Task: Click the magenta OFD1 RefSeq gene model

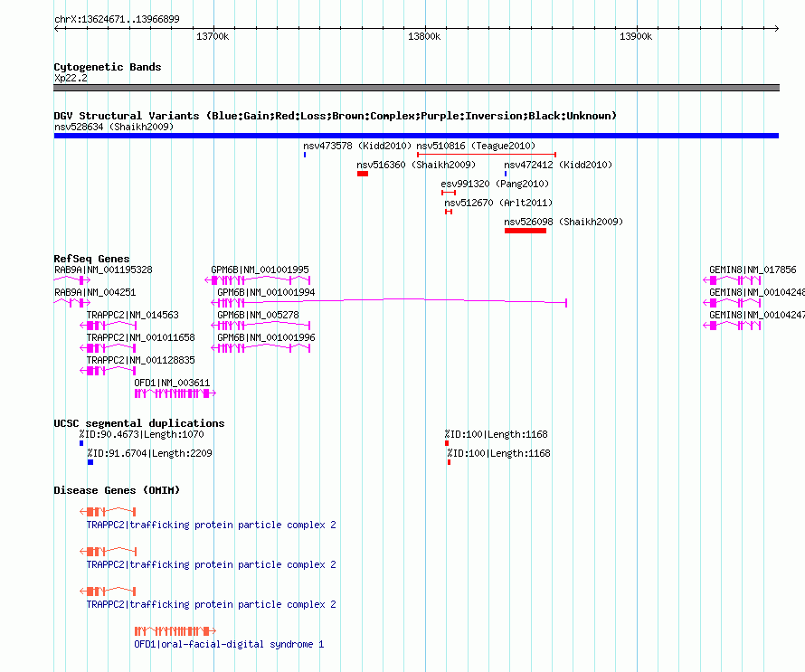Action: pos(175,393)
